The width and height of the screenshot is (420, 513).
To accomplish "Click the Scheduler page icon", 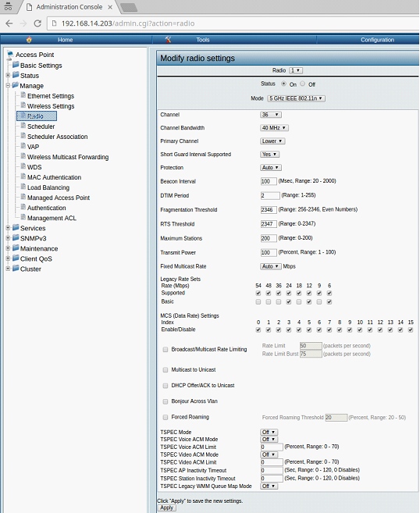I will tap(23, 126).
